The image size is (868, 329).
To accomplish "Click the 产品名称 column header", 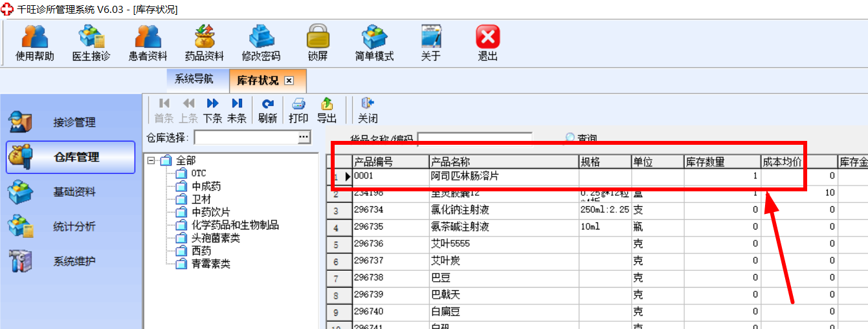I will pyautogui.click(x=504, y=162).
